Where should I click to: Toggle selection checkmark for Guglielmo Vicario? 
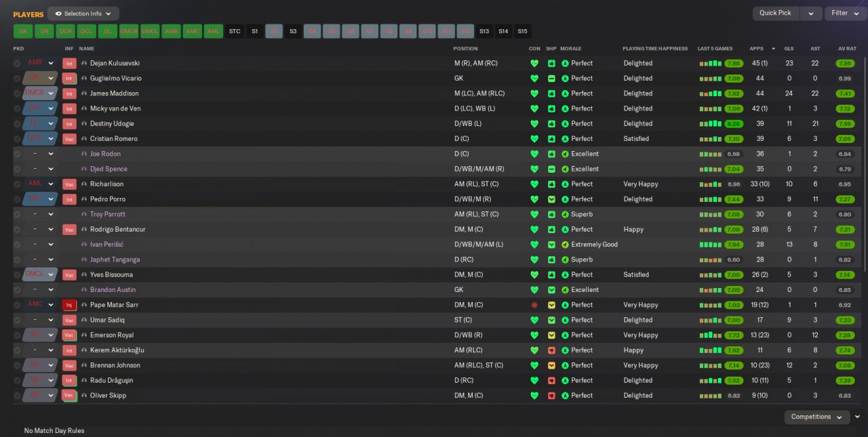coord(17,79)
